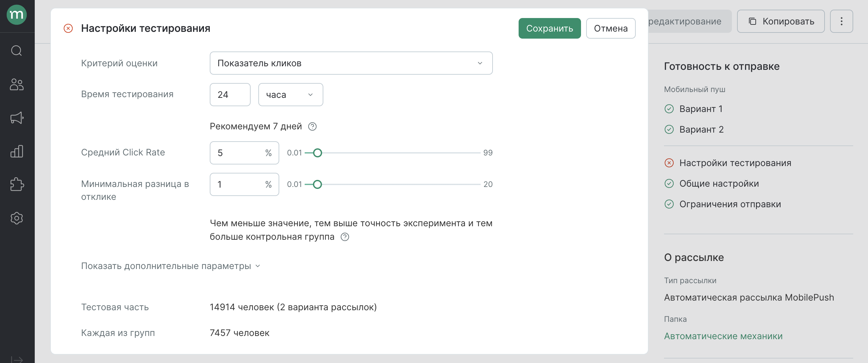Click check icon beside Ограничения отправки
The width and height of the screenshot is (868, 363).
pos(669,204)
